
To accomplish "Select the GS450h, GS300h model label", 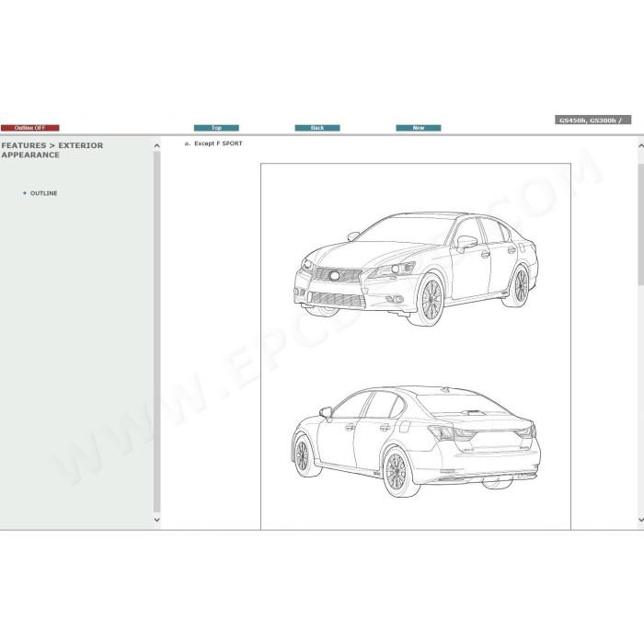I will tap(592, 120).
